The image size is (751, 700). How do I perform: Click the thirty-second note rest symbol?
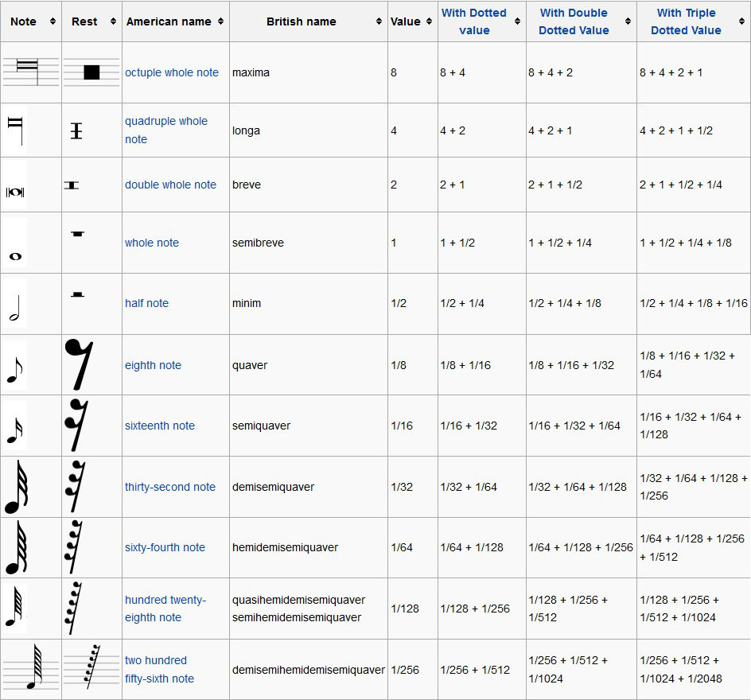pos(76,486)
